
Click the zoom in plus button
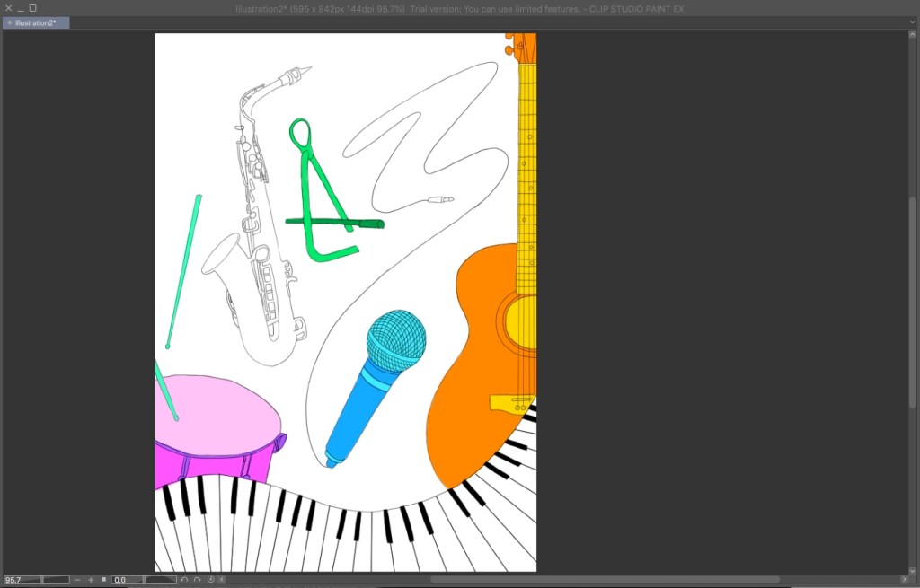pyautogui.click(x=91, y=580)
